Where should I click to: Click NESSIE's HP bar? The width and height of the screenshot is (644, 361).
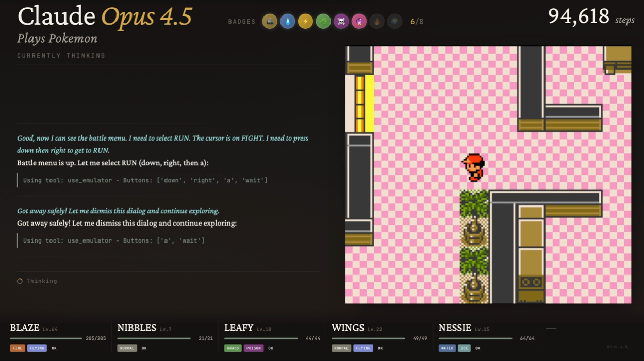click(475, 338)
